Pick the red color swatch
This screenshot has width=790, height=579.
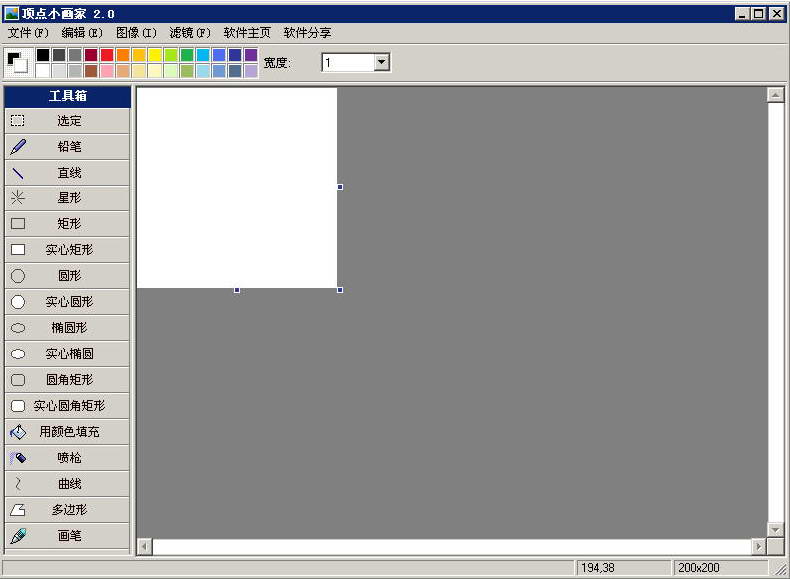107,55
